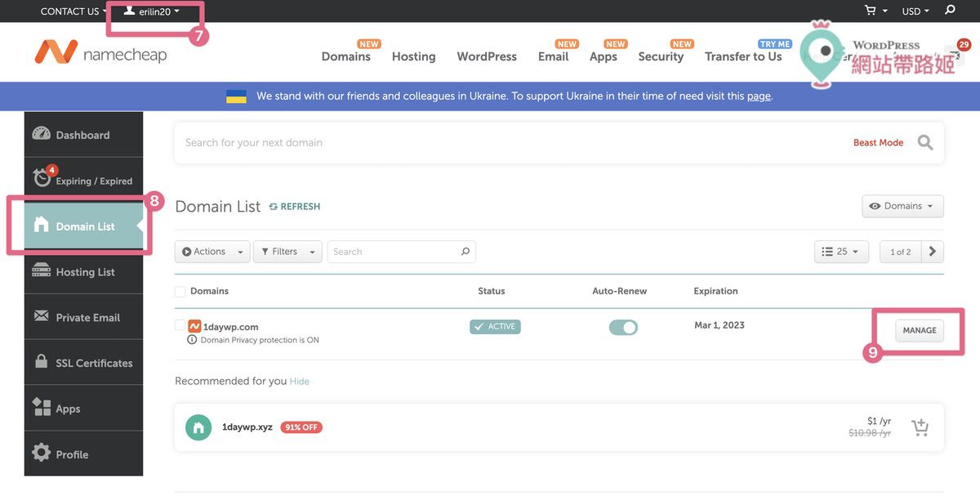The image size is (980, 501).
Task: Click the Hosting List server icon
Action: tap(42, 271)
